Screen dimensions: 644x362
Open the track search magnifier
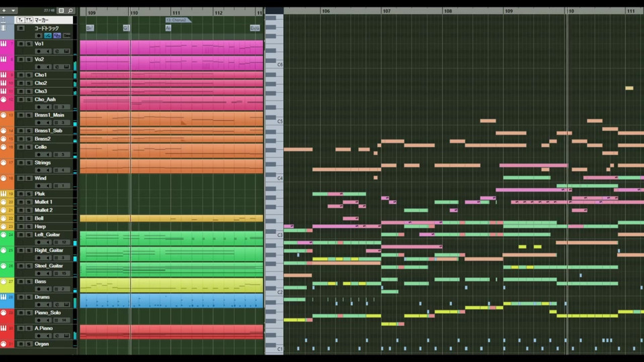[70, 11]
